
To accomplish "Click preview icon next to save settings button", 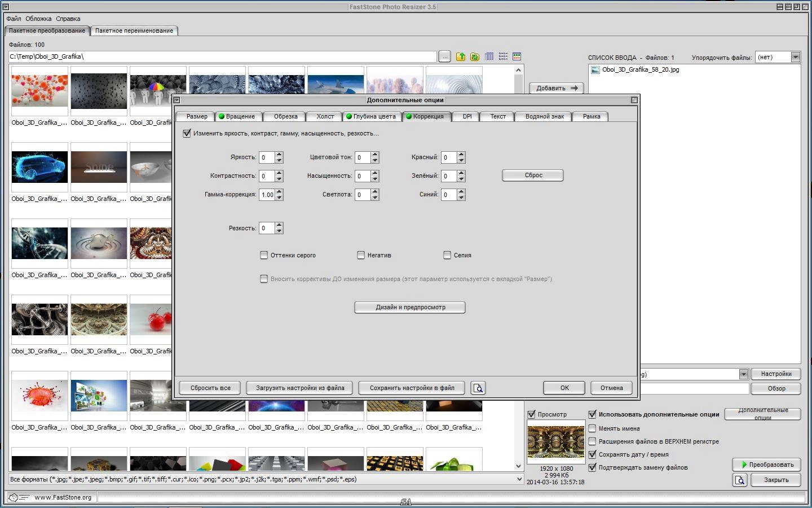I will tap(478, 388).
